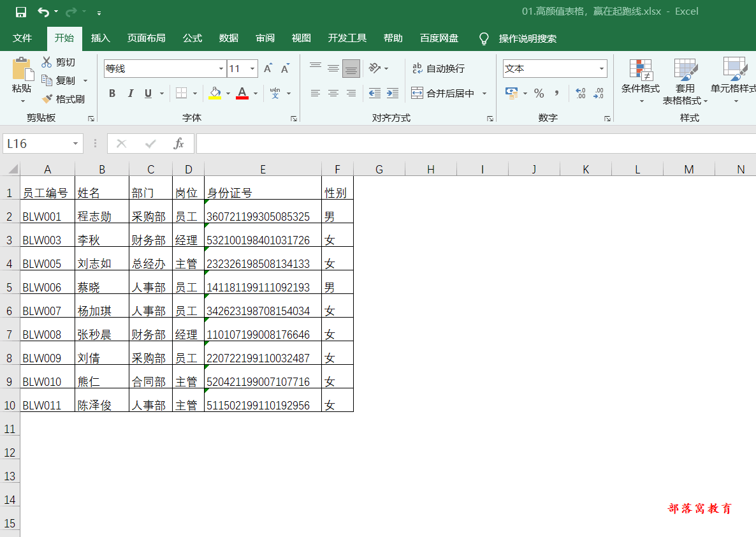756x537 pixels.
Task: Click the formula bar input
Action: (476, 143)
